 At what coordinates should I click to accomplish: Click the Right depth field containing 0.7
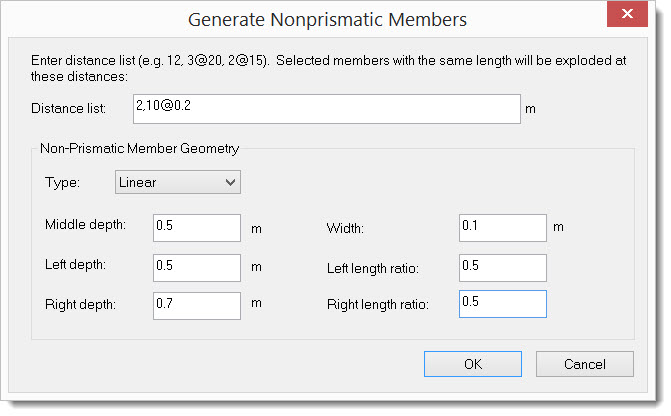(197, 305)
